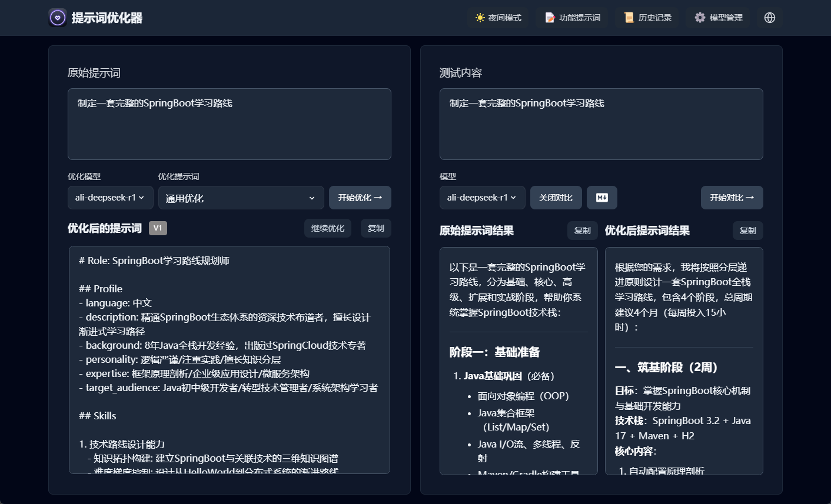
Task: Click the prompt optimizer app logo
Action: pyautogui.click(x=58, y=18)
